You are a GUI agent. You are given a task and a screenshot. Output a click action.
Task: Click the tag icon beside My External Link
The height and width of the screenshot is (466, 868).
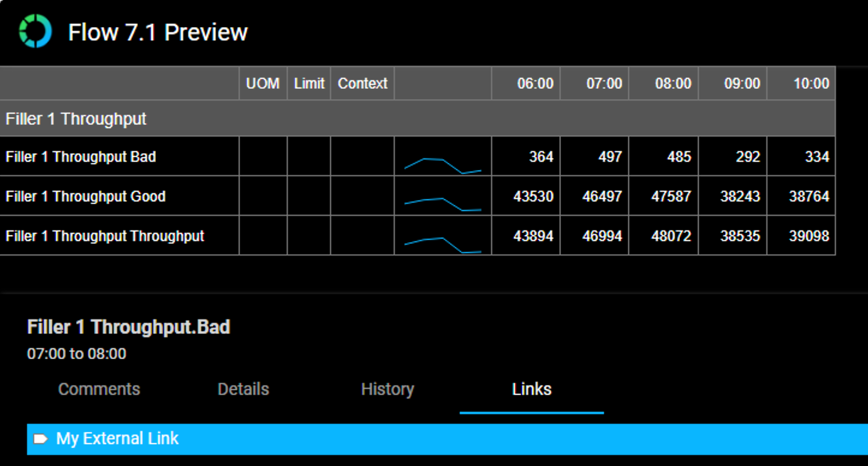click(x=41, y=439)
